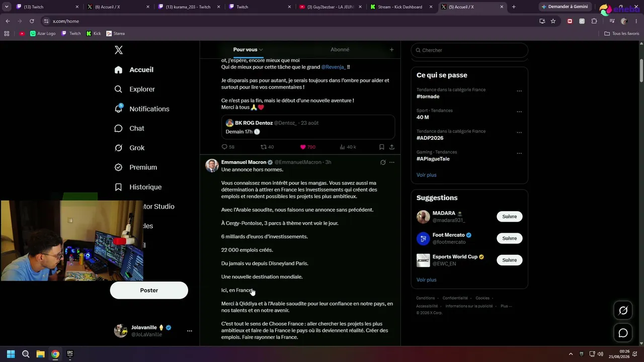This screenshot has height=362, width=644.
Task: Open more options for #ADP2026 trend
Action: click(x=519, y=132)
